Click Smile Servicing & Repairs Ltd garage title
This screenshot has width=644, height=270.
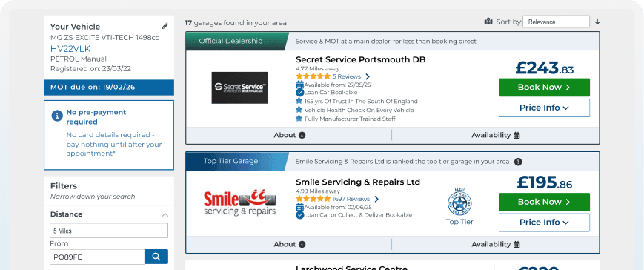(x=358, y=182)
